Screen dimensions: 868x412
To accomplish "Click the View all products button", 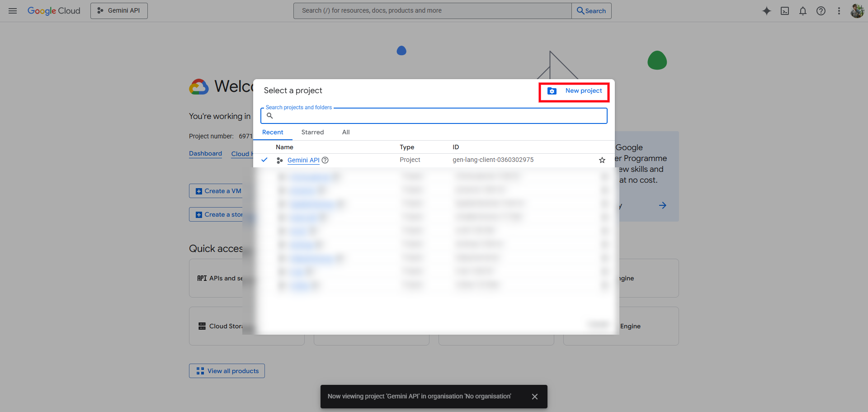I will [227, 371].
